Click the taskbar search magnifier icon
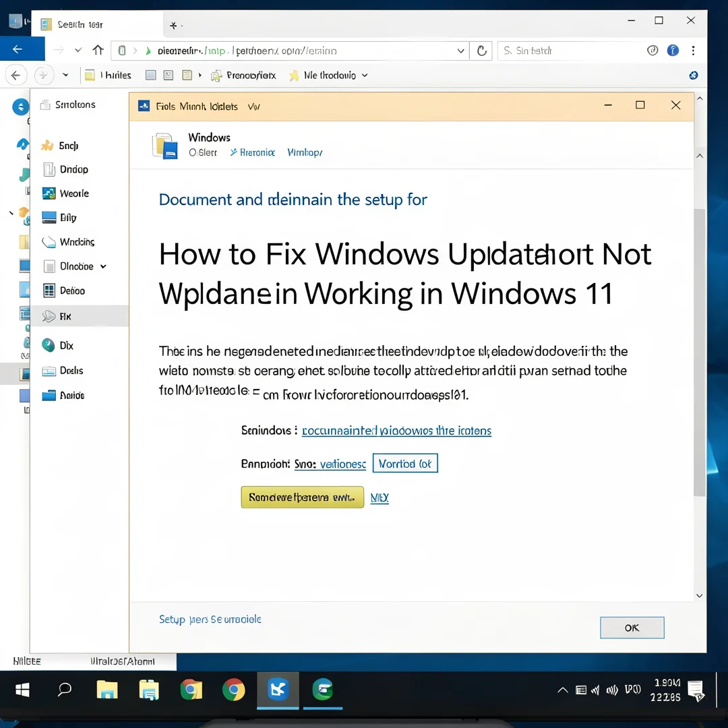728x728 pixels. click(x=65, y=690)
